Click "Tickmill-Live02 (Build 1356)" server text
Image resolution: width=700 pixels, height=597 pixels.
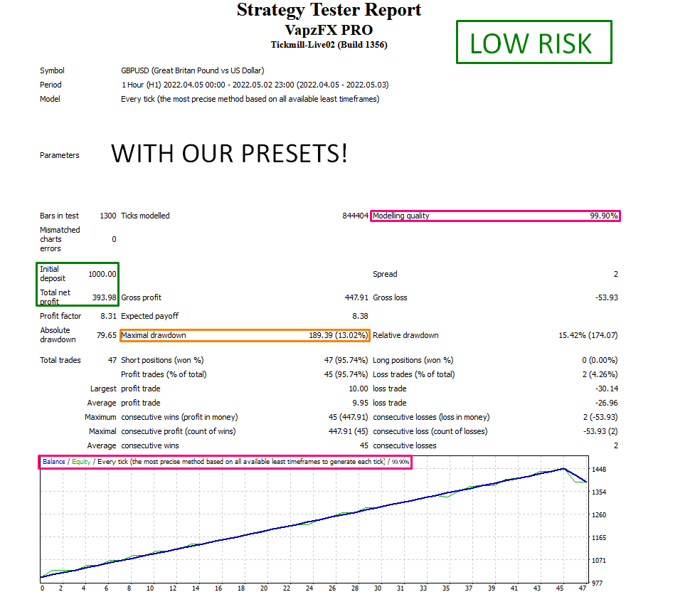(x=329, y=45)
